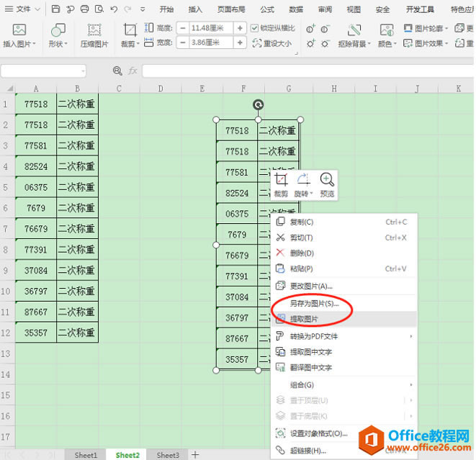Click the 插入图片 ribbon button
Viewport: 476px width, 460px height.
[19, 36]
